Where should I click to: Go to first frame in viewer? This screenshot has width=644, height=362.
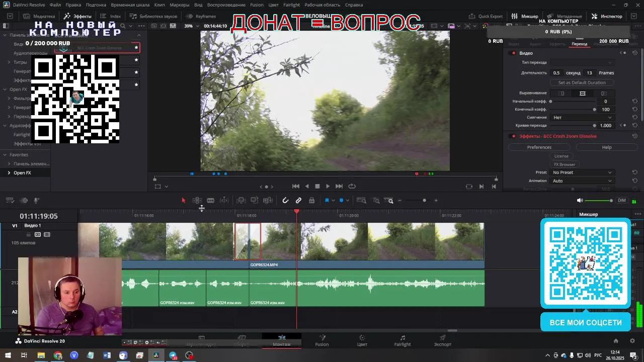point(296,187)
